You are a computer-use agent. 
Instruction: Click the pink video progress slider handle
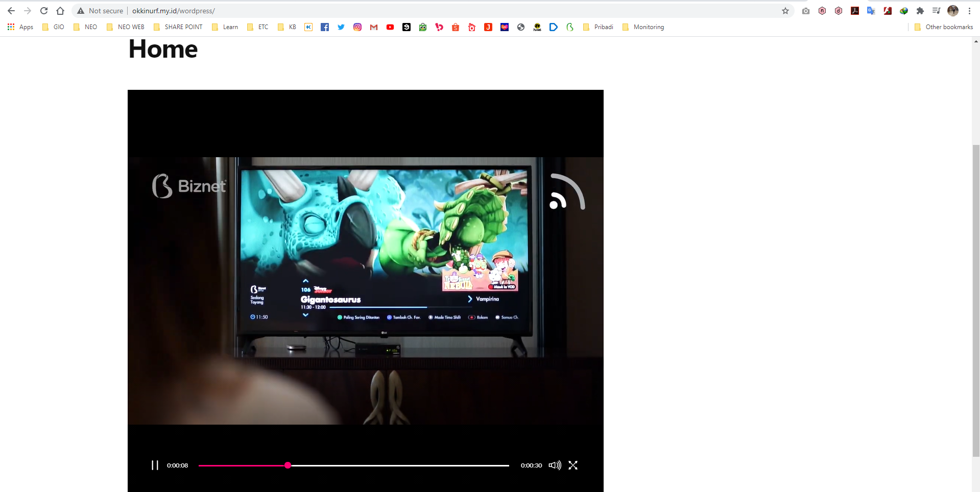coord(288,465)
